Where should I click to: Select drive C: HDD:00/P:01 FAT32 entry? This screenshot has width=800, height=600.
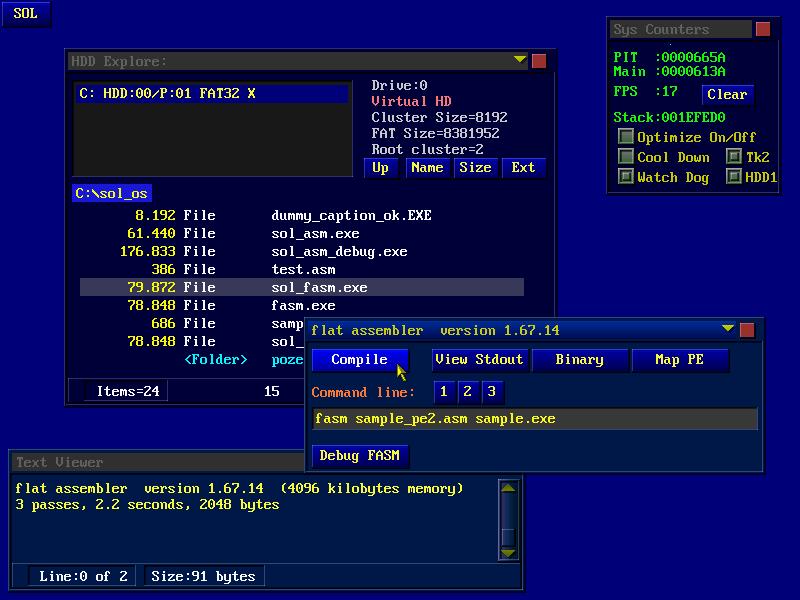[212, 93]
